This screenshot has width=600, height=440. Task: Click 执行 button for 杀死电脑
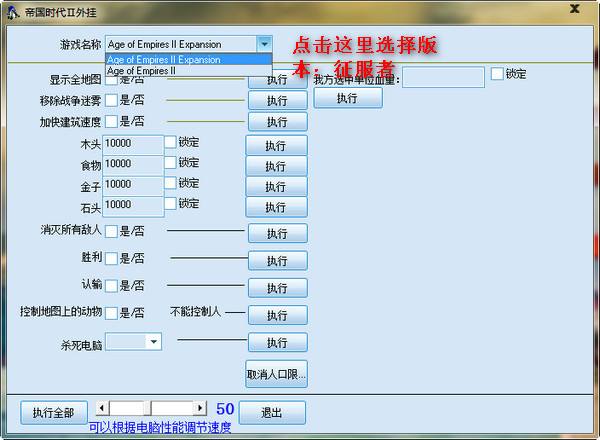pyautogui.click(x=277, y=342)
